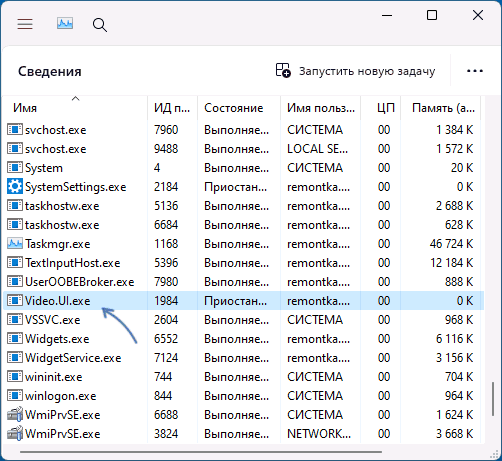Click PID cell 6552

[166, 339]
